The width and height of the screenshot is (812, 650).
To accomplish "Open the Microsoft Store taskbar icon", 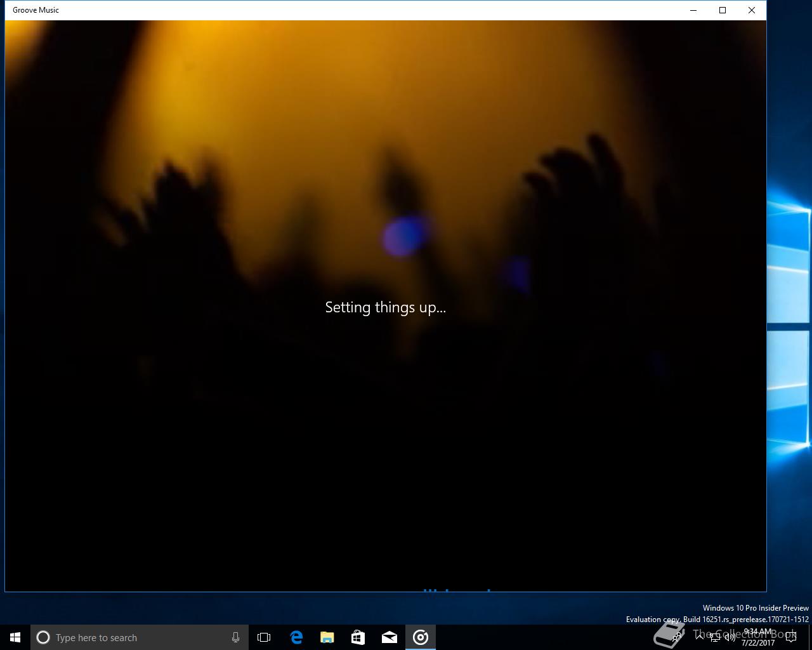I will pyautogui.click(x=358, y=637).
